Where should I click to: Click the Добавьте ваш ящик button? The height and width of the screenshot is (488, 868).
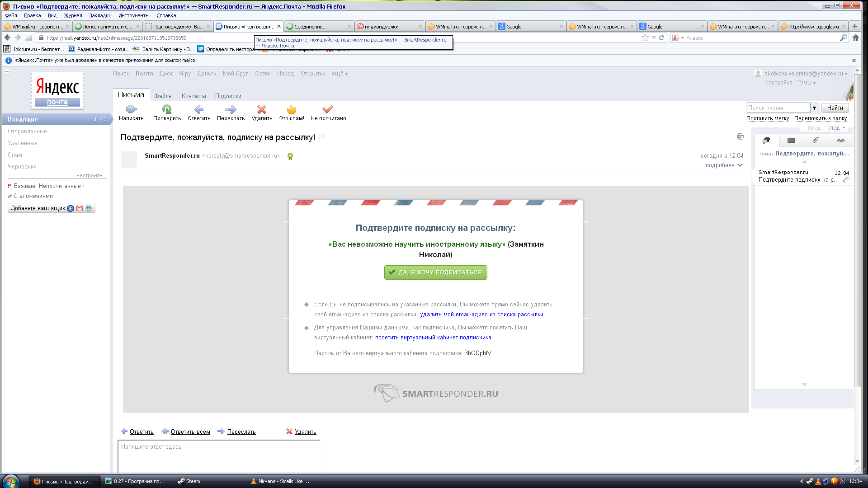tap(52, 208)
